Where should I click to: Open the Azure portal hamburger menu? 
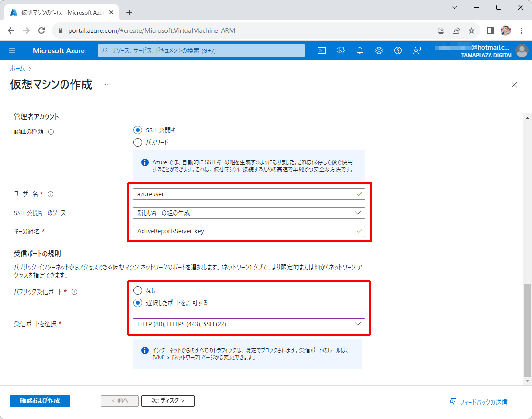pos(12,50)
